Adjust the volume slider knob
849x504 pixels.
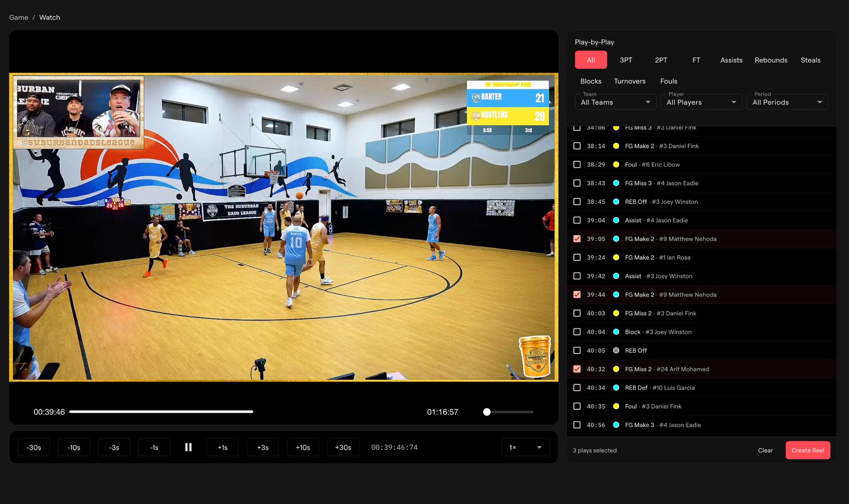pyautogui.click(x=487, y=412)
